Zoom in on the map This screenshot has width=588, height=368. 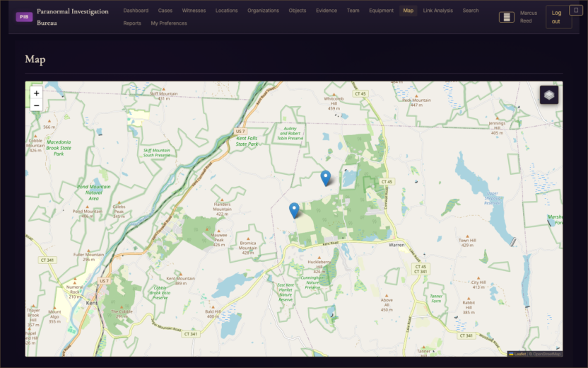pyautogui.click(x=36, y=93)
